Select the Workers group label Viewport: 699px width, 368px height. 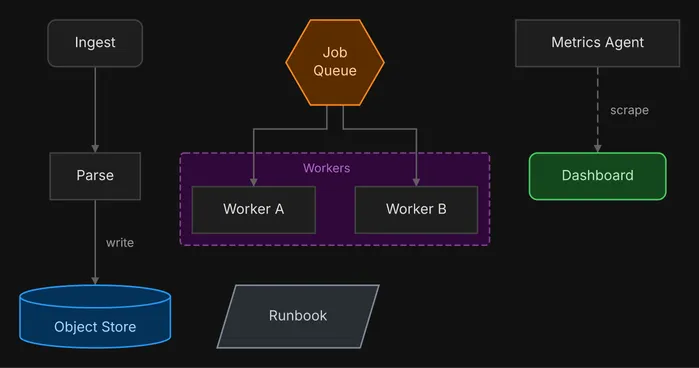(326, 168)
